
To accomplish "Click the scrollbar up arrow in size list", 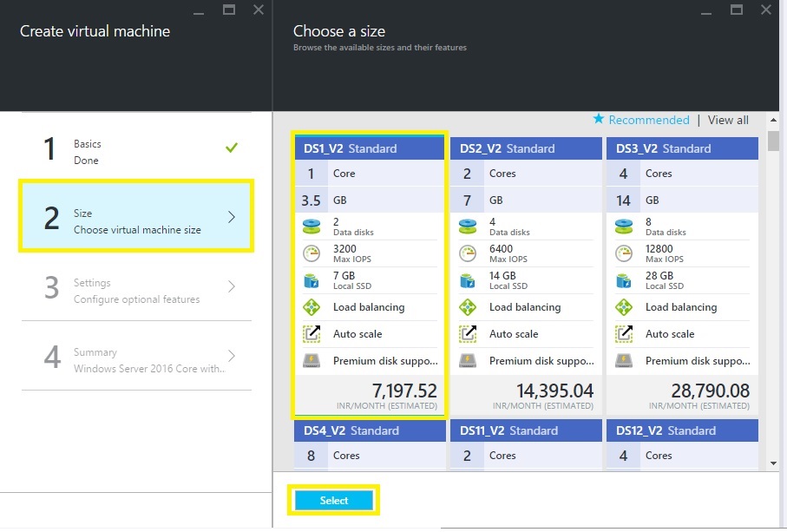I will pos(773,120).
